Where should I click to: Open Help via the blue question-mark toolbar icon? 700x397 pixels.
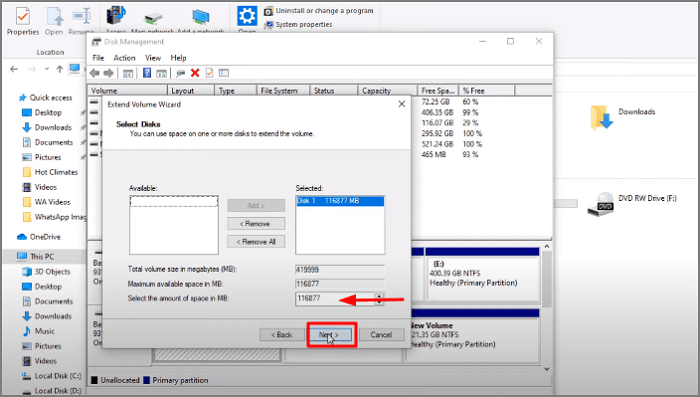pos(146,73)
